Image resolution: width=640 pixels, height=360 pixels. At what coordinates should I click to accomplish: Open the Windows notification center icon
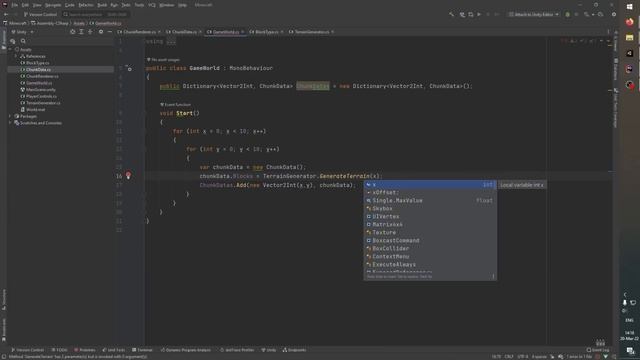tap(630, 351)
